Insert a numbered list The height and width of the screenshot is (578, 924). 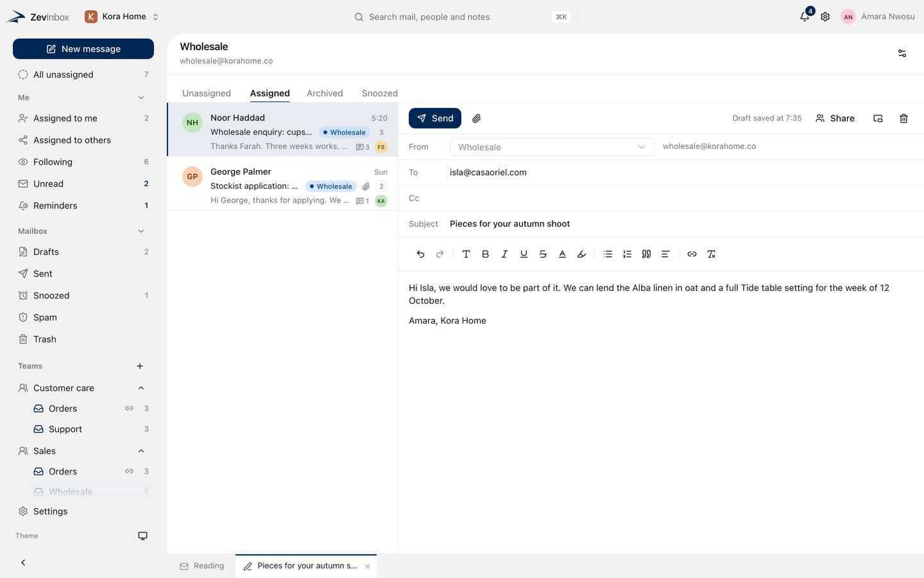click(627, 254)
